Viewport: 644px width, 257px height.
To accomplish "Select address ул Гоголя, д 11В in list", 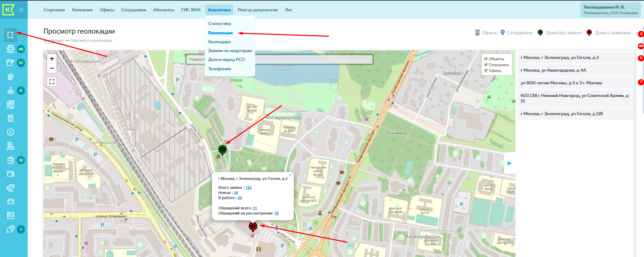I will click(575, 114).
